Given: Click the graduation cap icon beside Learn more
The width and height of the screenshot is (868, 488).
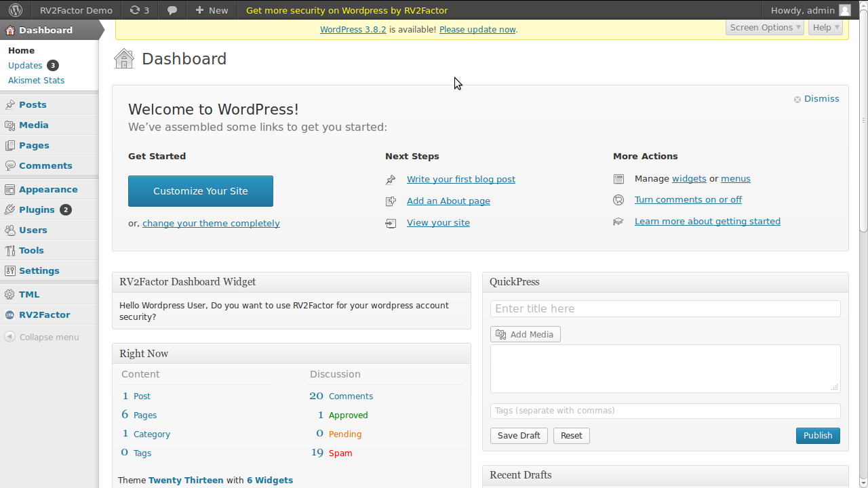Looking at the screenshot, I should coord(618,222).
